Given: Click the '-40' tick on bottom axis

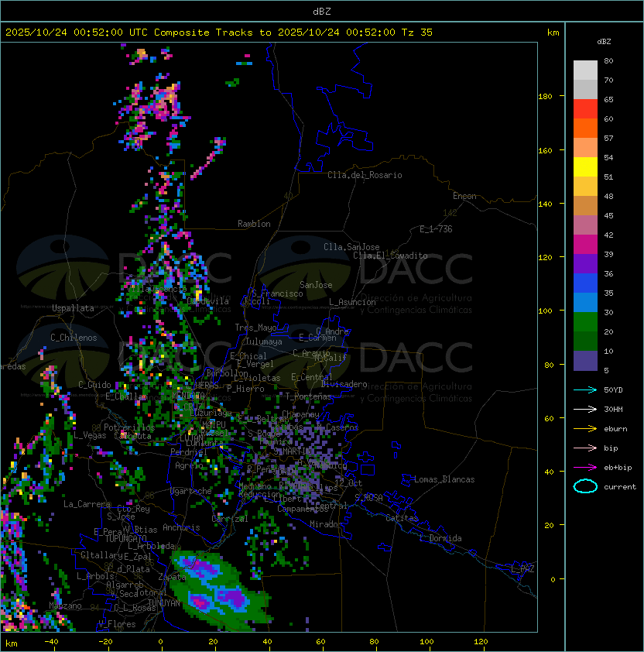Looking at the screenshot, I should coord(51,642).
